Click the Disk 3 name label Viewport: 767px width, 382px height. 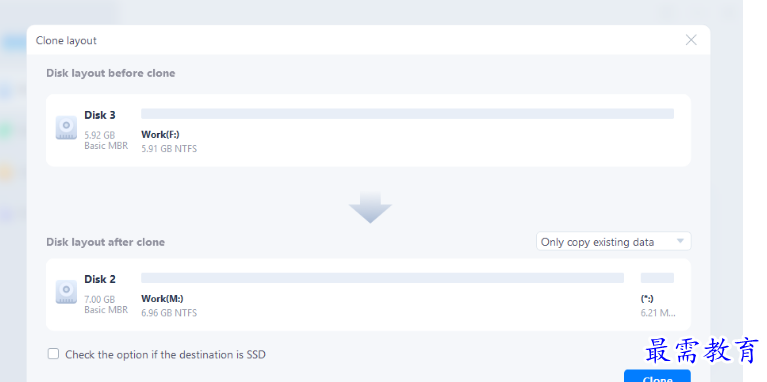point(100,115)
